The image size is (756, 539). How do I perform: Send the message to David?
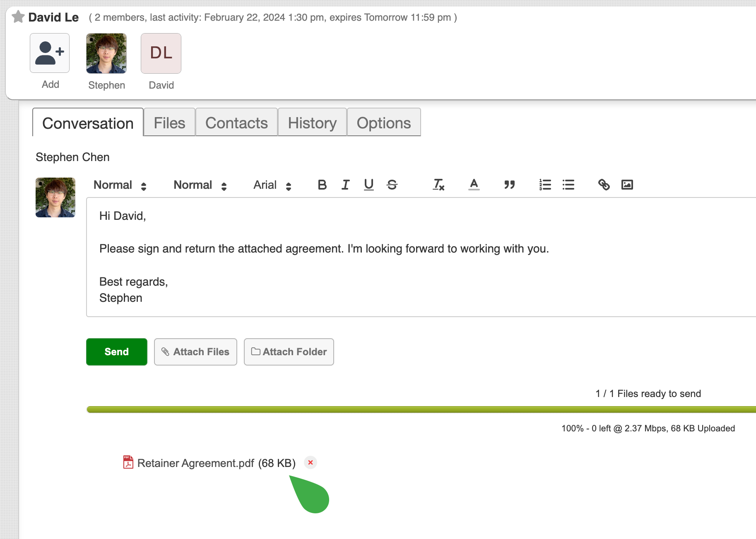tap(116, 351)
